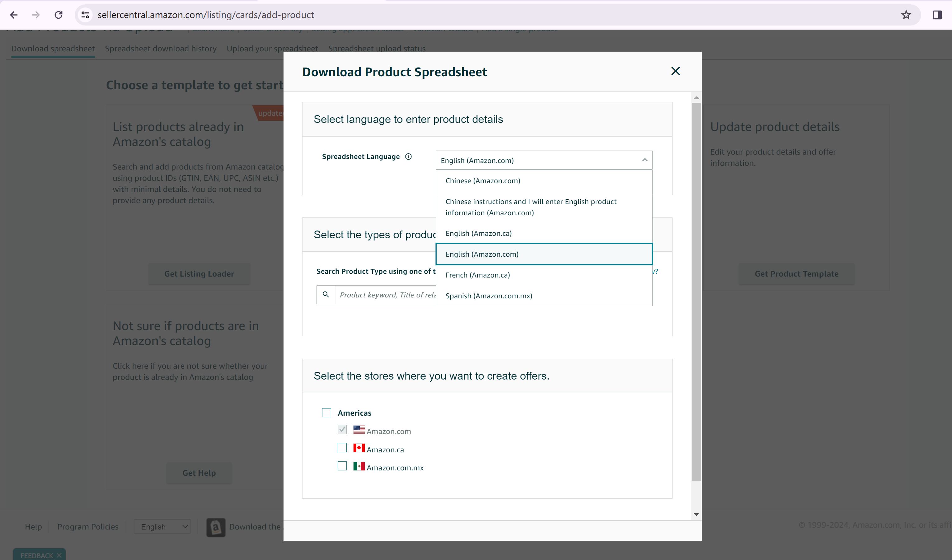Open Upload your spreadsheet tab
The height and width of the screenshot is (560, 952).
tap(272, 49)
